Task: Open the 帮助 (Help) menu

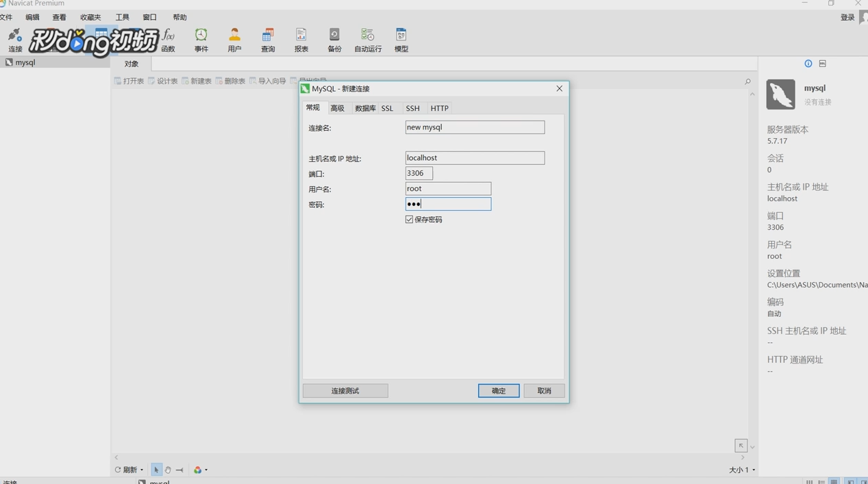Action: click(x=179, y=17)
